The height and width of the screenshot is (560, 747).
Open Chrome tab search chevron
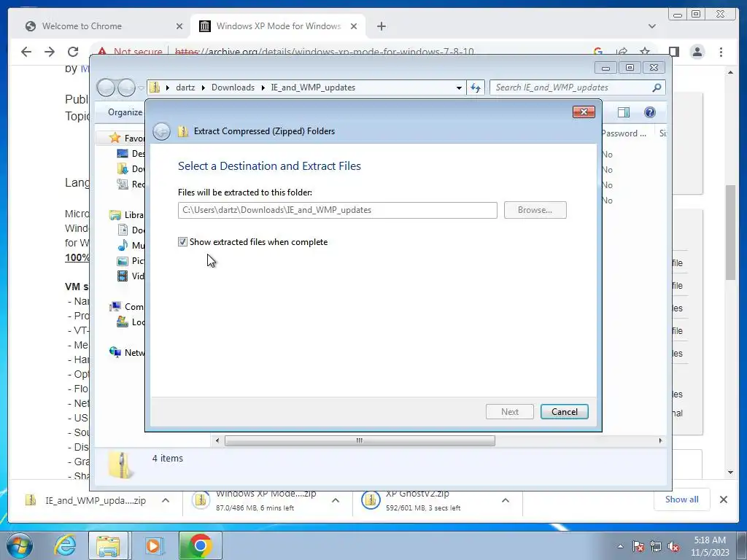(651, 26)
